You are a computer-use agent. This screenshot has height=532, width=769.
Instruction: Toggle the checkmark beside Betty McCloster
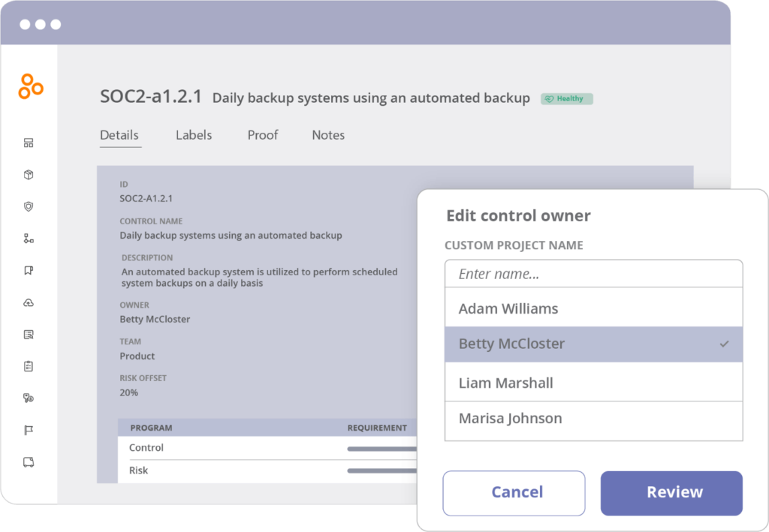pyautogui.click(x=724, y=344)
